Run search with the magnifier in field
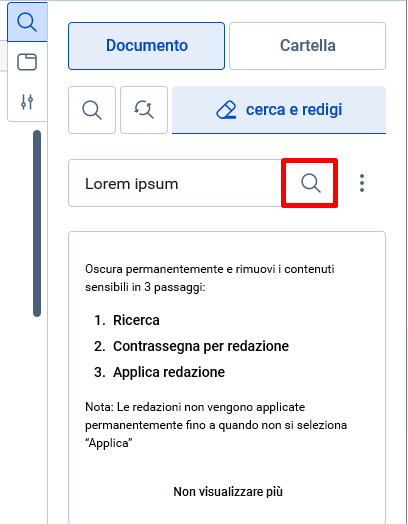The image size is (408, 524). [310, 183]
